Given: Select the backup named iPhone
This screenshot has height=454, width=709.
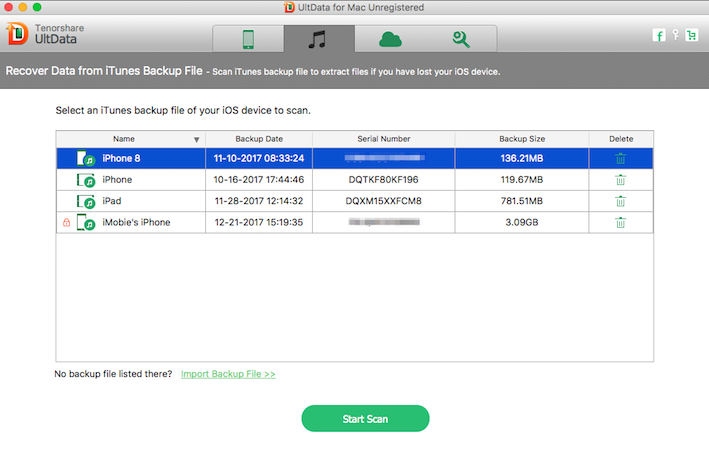Looking at the screenshot, I should pos(117,180).
